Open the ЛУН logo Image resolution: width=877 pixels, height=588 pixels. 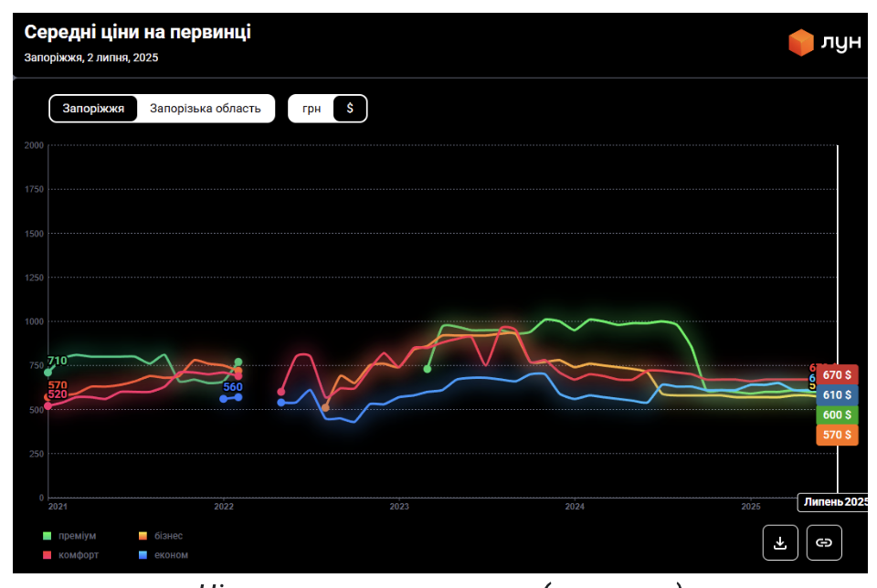(824, 43)
